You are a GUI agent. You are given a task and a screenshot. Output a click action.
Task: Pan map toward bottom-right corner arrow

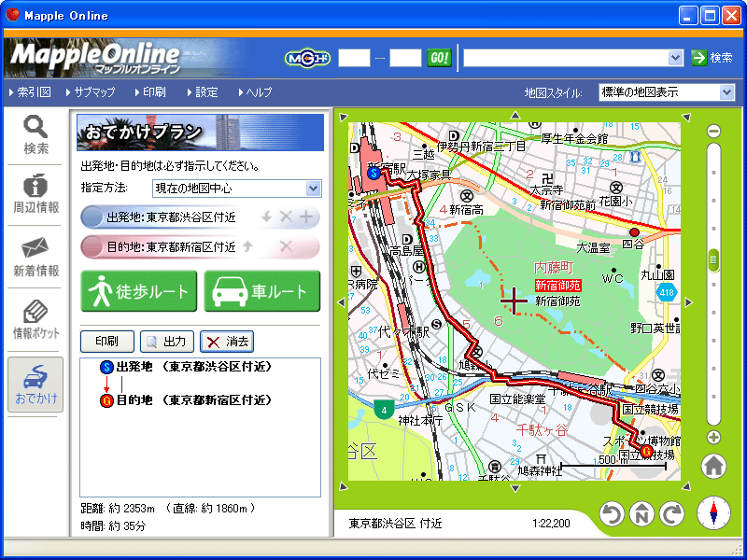point(685,486)
